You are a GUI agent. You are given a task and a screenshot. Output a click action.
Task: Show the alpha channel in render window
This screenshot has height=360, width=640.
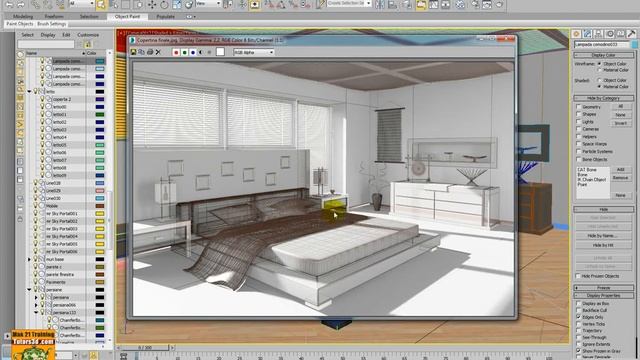pyautogui.click(x=201, y=52)
